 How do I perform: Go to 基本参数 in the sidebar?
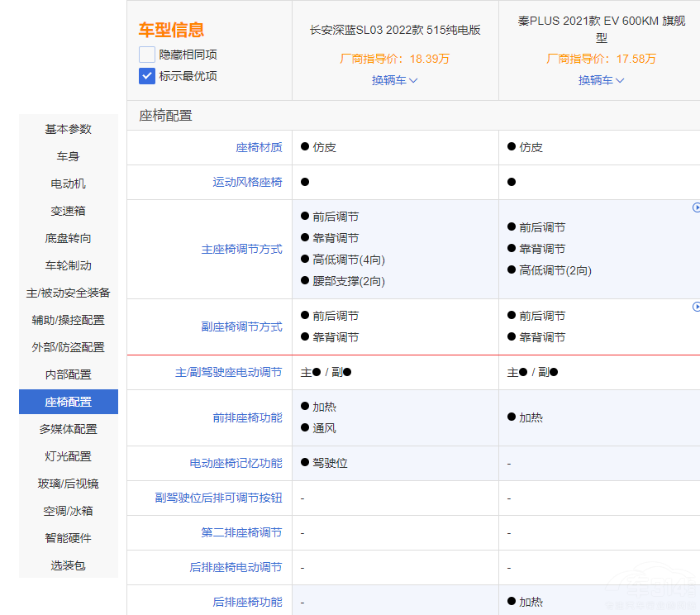tap(69, 129)
